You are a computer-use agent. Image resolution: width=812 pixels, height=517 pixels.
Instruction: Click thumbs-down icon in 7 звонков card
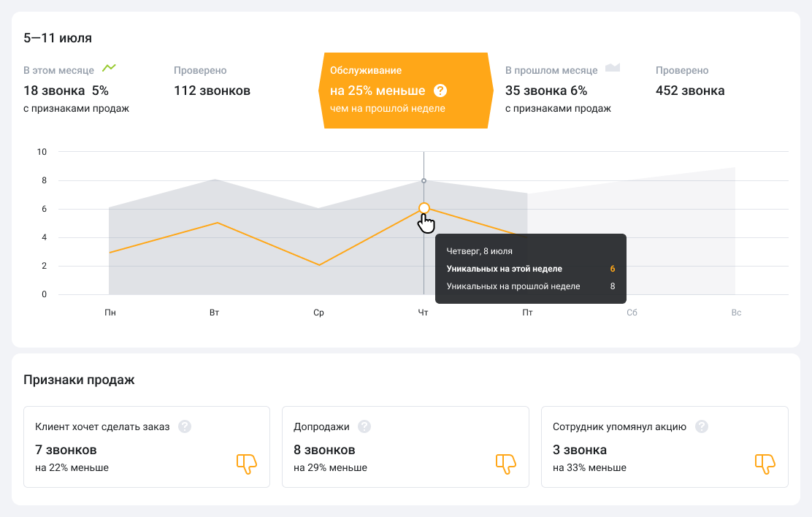247,464
